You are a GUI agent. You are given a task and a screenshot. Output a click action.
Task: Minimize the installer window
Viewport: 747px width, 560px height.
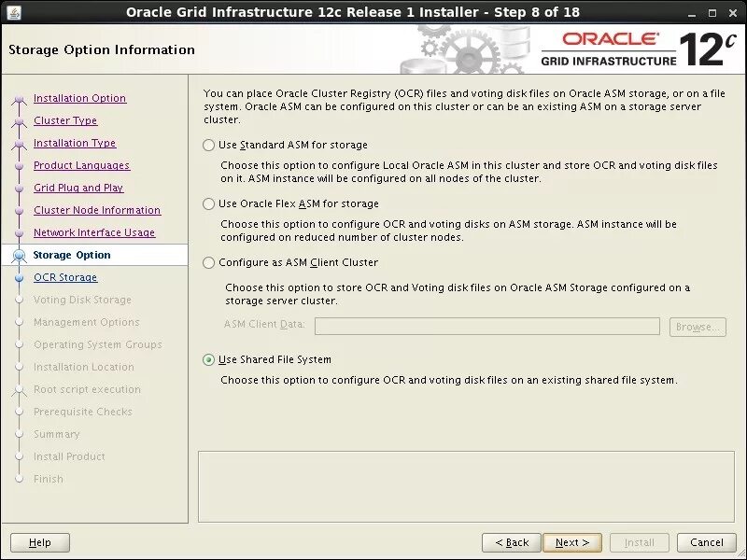click(x=691, y=13)
